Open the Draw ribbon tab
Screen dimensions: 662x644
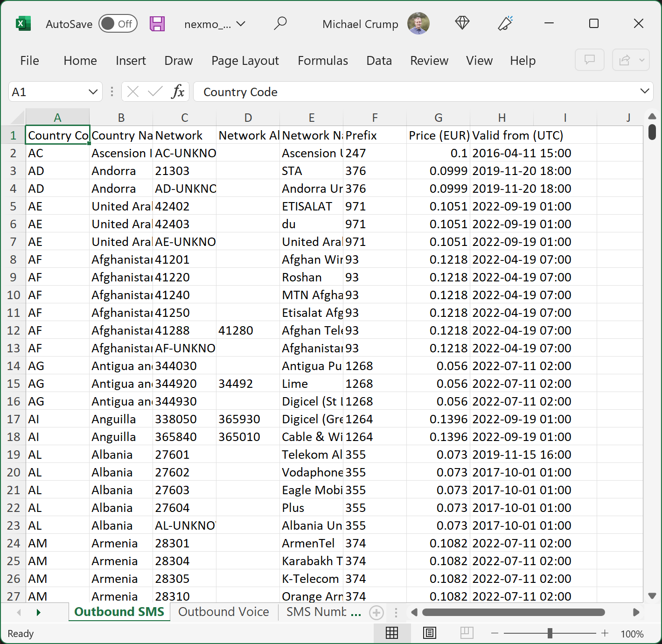tap(179, 61)
